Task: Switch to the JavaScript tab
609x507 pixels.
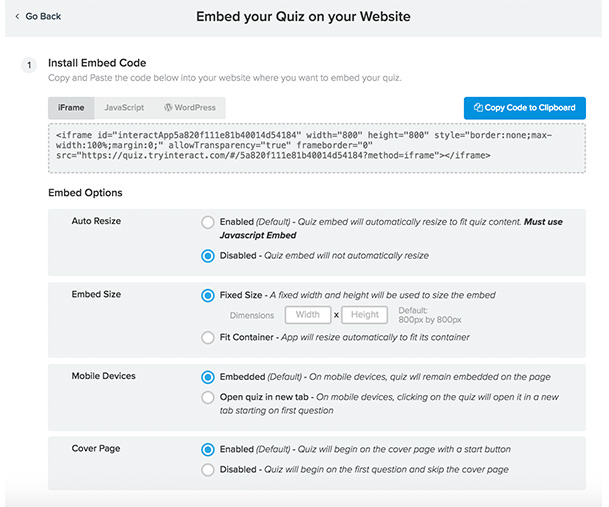Action: pos(124,107)
